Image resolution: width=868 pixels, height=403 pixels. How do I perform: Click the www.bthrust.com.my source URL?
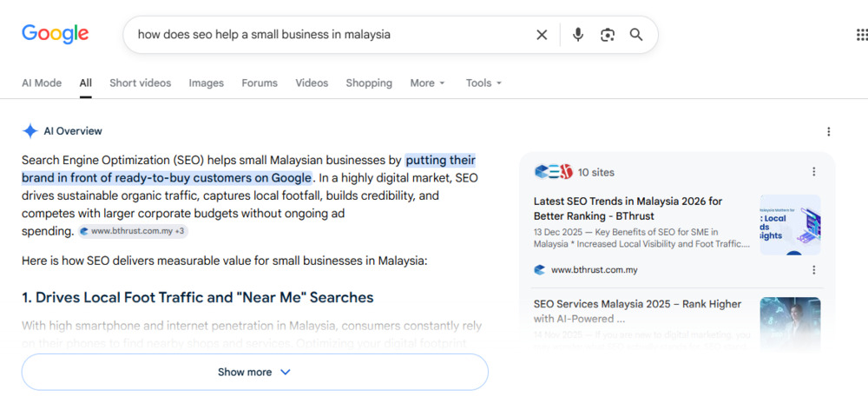pos(594,270)
